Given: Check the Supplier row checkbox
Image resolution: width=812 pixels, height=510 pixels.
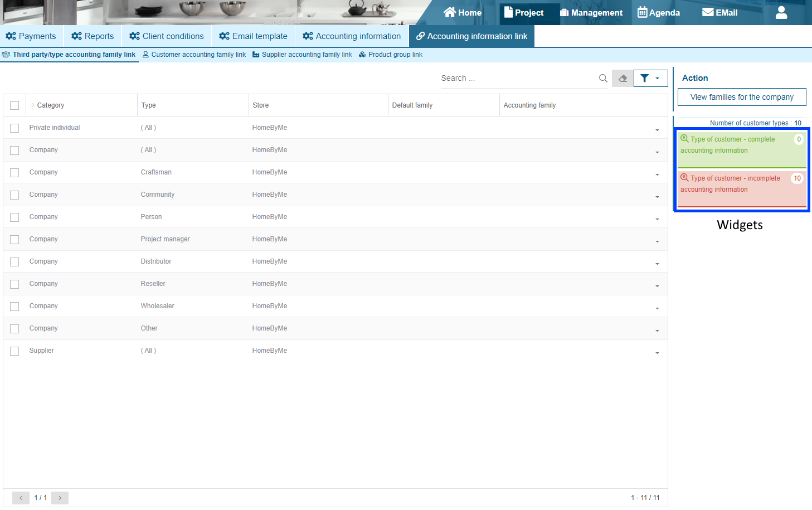Looking at the screenshot, I should tap(14, 351).
